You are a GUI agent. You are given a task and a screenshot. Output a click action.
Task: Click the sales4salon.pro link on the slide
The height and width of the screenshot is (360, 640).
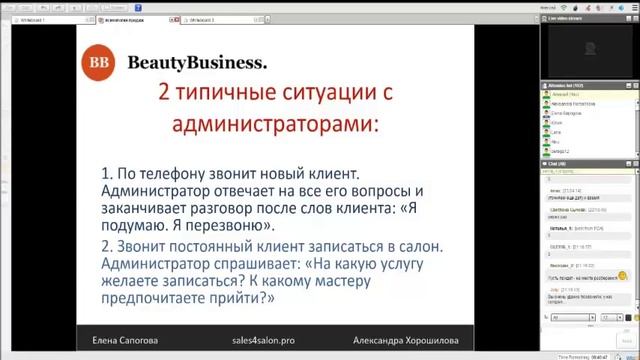point(263,340)
